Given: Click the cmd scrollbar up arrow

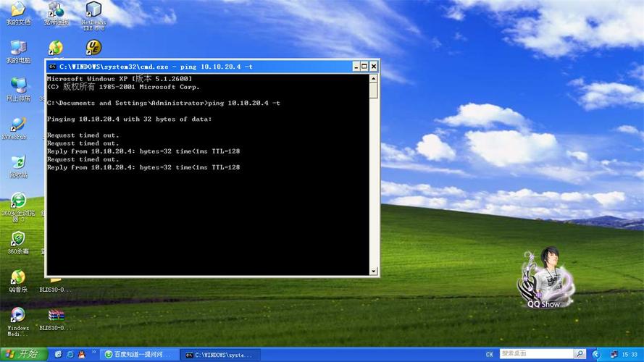Looking at the screenshot, I should coord(373,78).
